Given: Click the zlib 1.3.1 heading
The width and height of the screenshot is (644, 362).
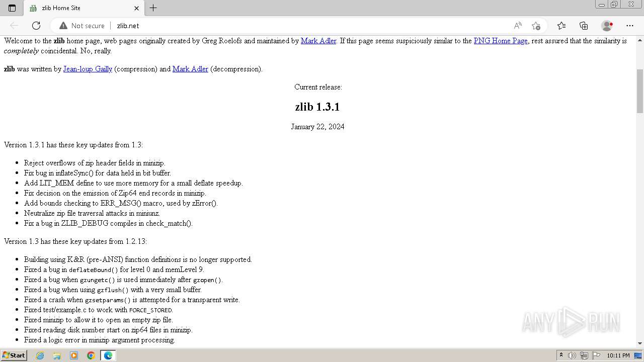Looking at the screenshot, I should coord(317,107).
